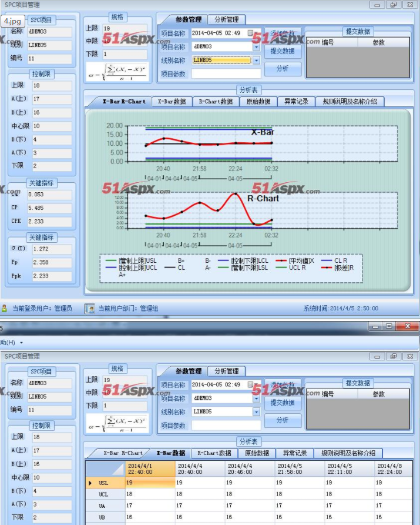Click 中心限 field showing 10 in upper window
This screenshot has height=525, width=420.
52,126
